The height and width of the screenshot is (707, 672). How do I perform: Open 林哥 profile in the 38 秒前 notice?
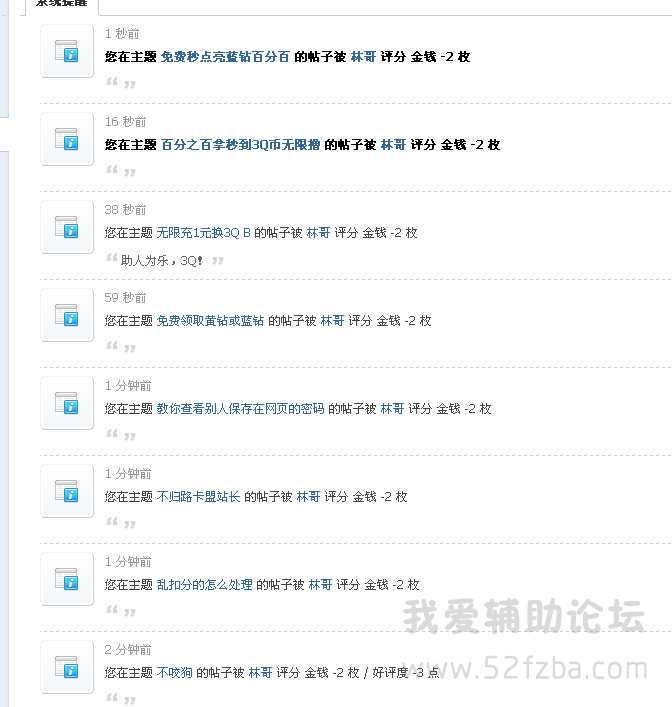click(x=318, y=233)
